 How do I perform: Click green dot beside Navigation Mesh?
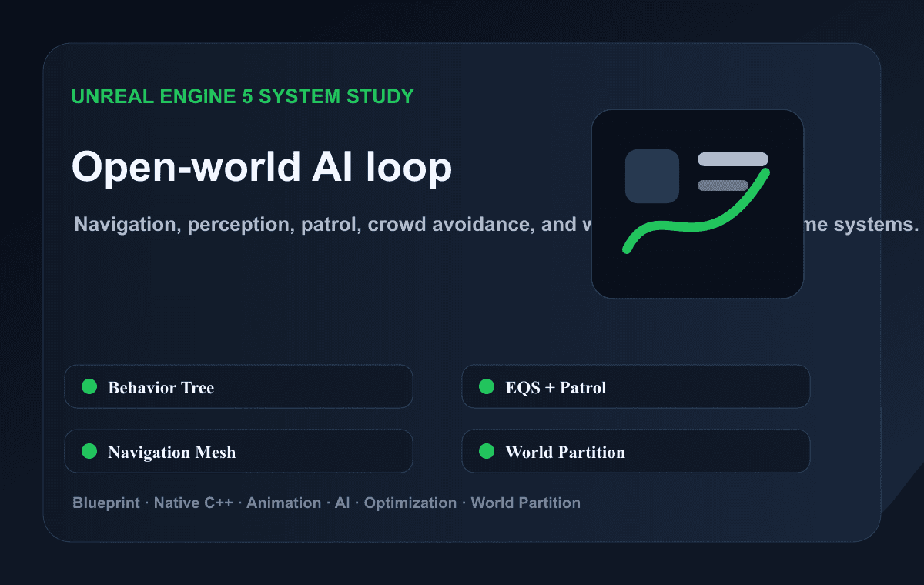click(x=89, y=451)
